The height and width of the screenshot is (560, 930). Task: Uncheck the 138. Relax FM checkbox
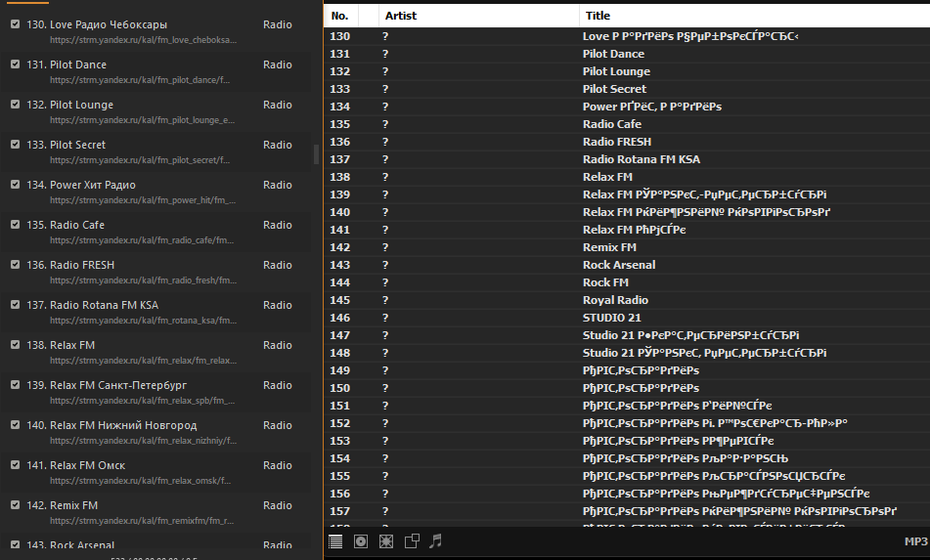tap(16, 344)
